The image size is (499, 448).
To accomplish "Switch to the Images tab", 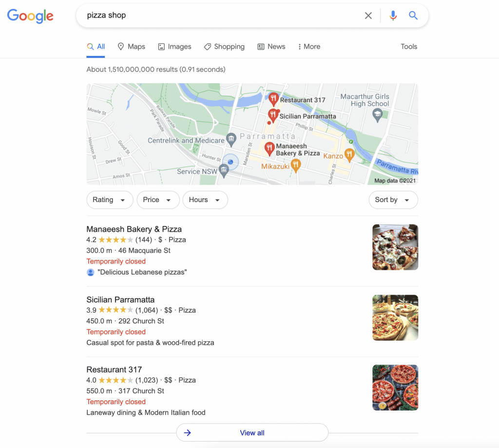I will coord(175,47).
